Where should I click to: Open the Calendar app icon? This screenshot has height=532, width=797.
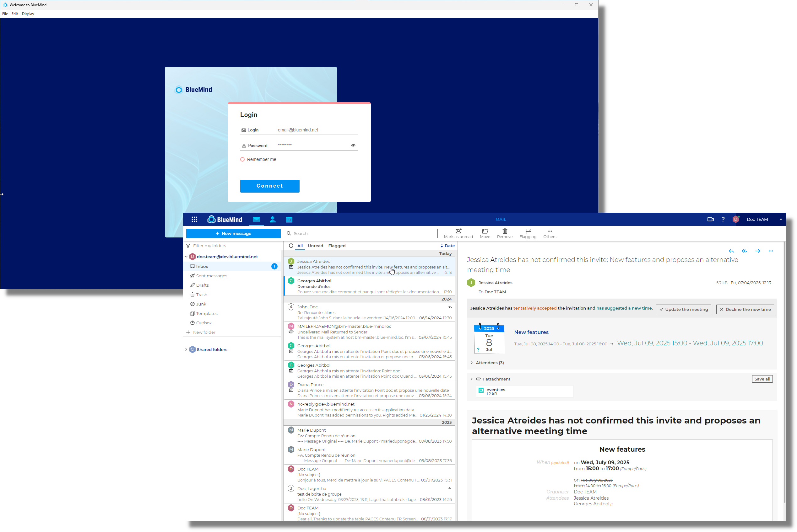click(289, 220)
